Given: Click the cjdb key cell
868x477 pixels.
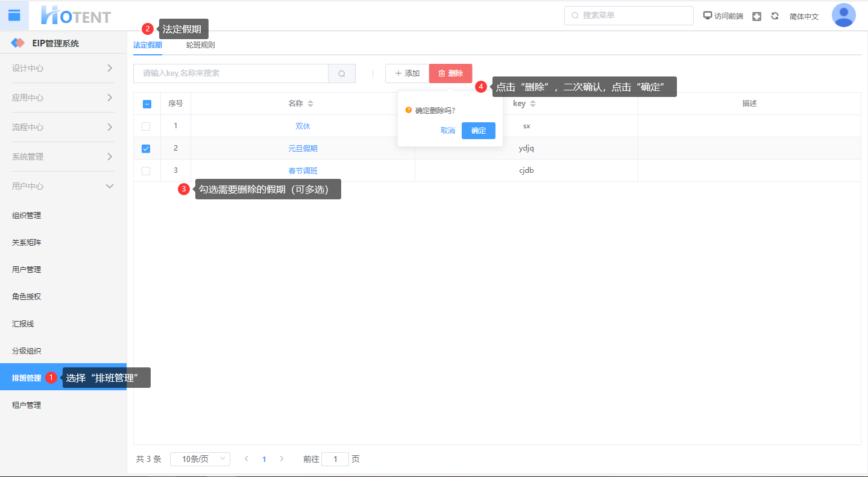Looking at the screenshot, I should (x=526, y=171).
